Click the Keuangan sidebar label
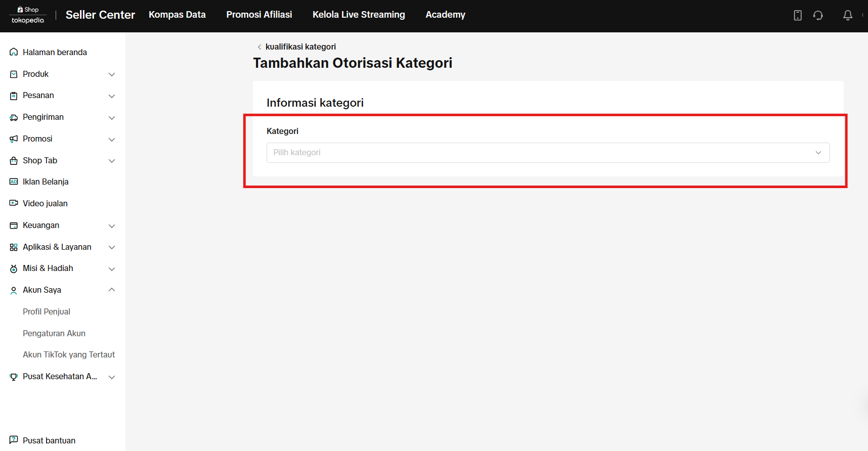Viewport: 868px width, 451px height. 41,225
